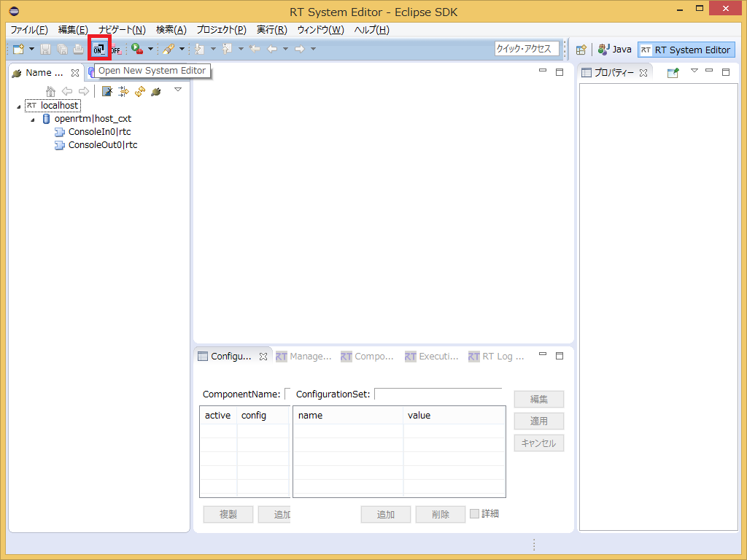The image size is (747, 560).
Task: Collapse the localhost tree node
Action: coord(19,106)
